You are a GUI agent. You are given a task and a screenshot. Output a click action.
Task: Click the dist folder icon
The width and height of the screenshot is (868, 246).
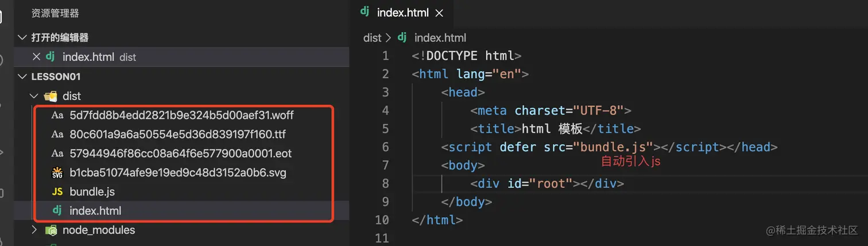tap(51, 96)
